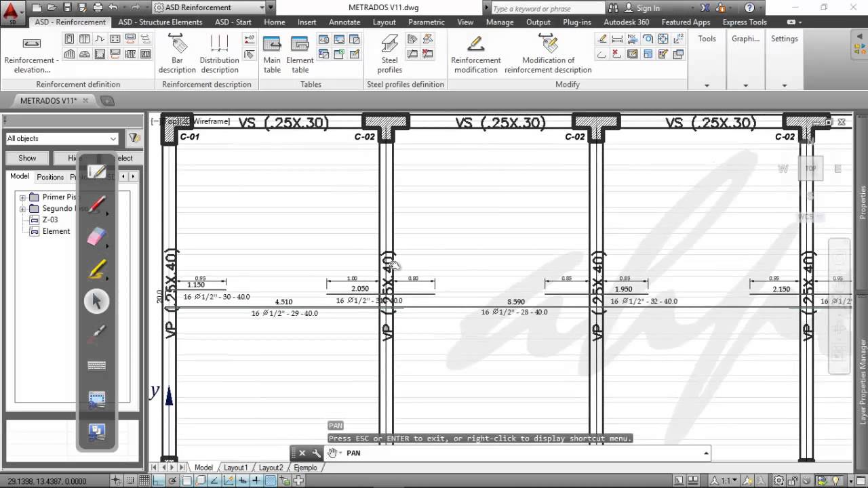Open the Annotate ribbon tab
The width and height of the screenshot is (868, 488).
344,22
